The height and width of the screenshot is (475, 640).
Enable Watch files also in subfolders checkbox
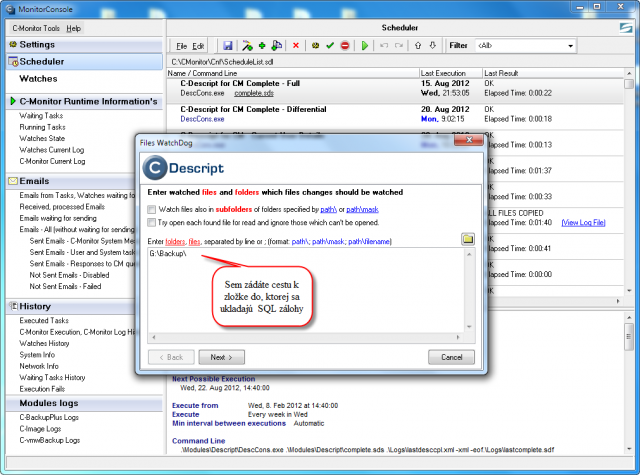point(151,210)
